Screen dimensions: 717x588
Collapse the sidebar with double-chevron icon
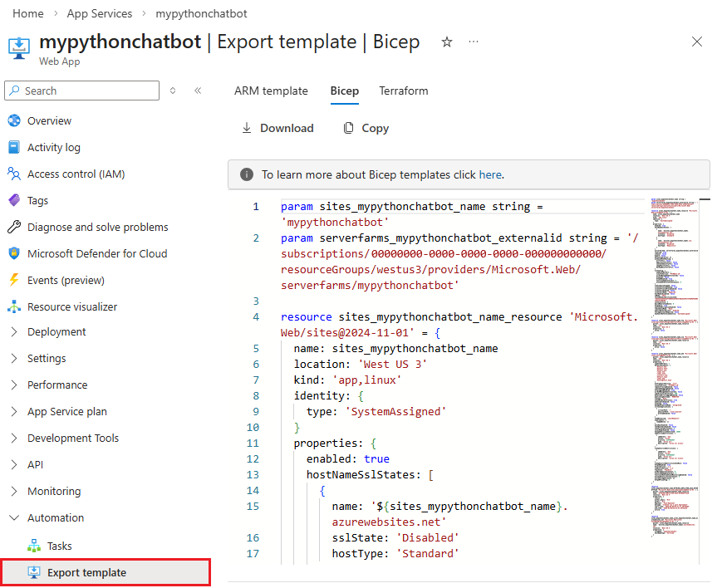198,91
